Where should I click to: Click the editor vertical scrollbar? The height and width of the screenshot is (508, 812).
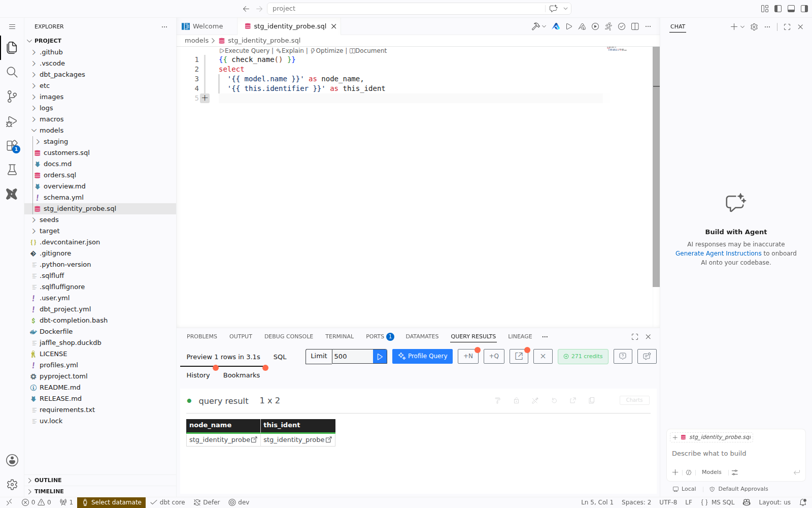656,167
